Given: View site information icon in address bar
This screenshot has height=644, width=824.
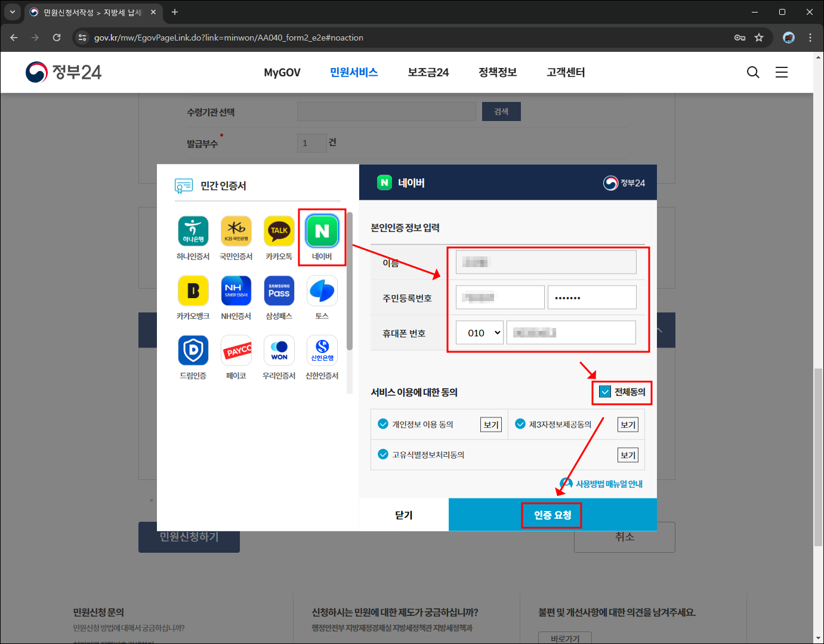Looking at the screenshot, I should pos(82,38).
